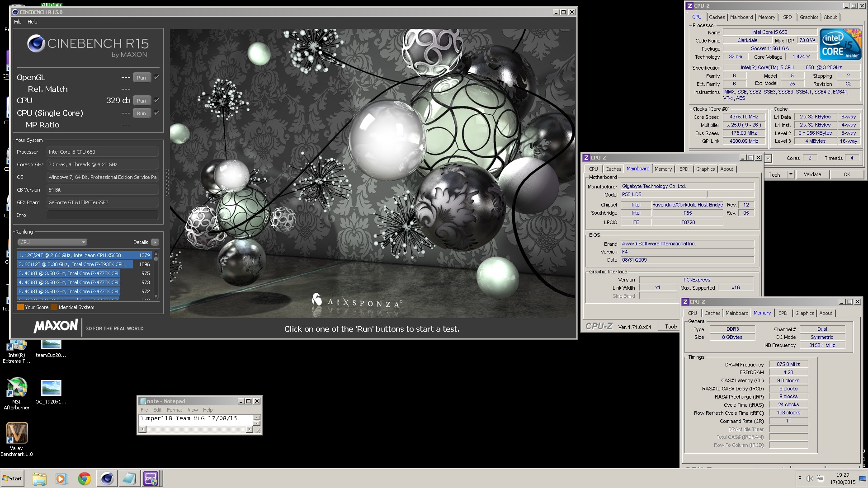Open the MSI Afterburner desktop shortcut
The image size is (868, 488).
point(17,393)
